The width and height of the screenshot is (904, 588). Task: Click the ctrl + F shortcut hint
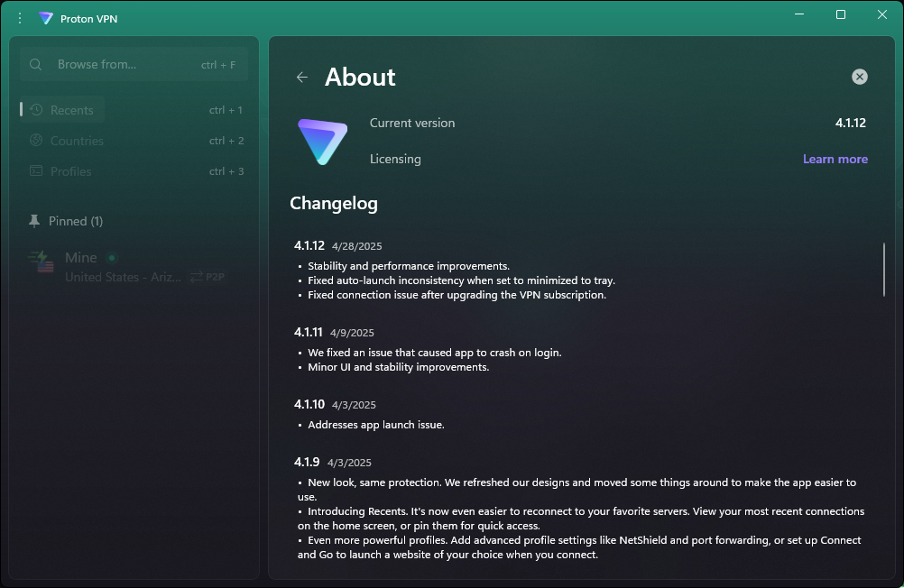coord(218,65)
